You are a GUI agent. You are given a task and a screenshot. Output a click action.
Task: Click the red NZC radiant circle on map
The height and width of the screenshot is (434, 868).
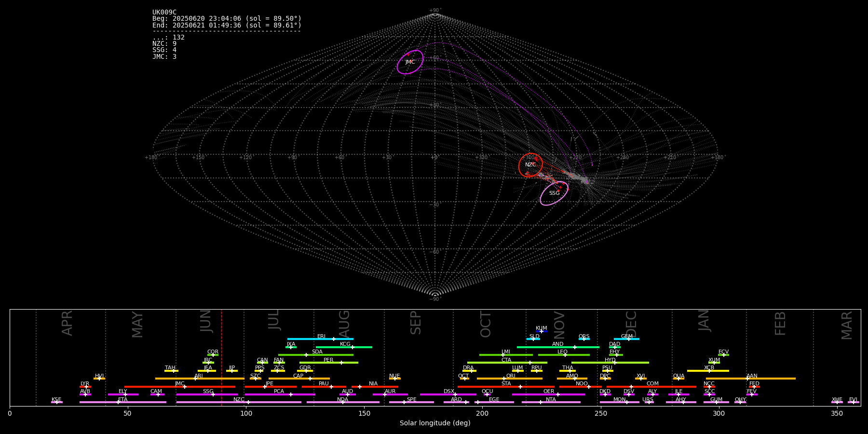(x=530, y=165)
